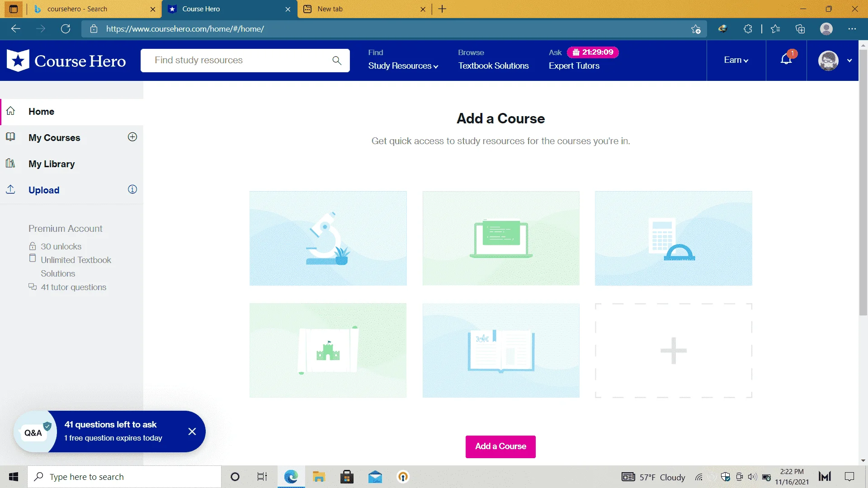Open the browser extensions puzzle icon

748,29
